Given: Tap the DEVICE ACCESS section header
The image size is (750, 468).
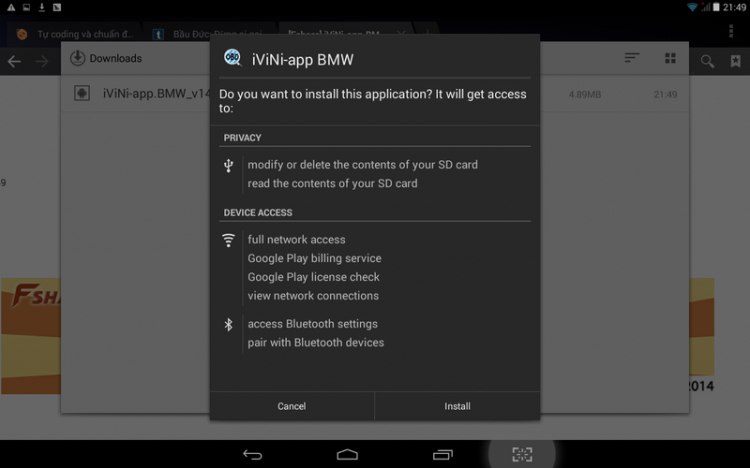Looking at the screenshot, I should (x=258, y=212).
